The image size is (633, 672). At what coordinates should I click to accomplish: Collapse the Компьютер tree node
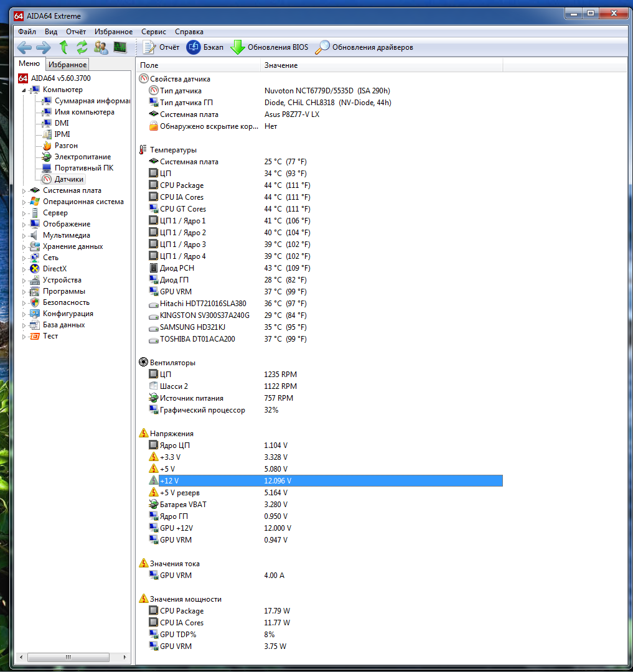(24, 90)
